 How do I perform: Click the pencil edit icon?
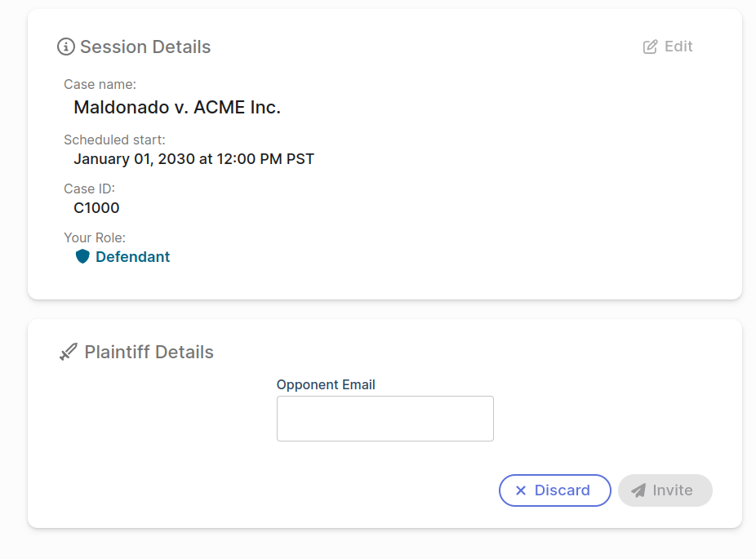(651, 47)
